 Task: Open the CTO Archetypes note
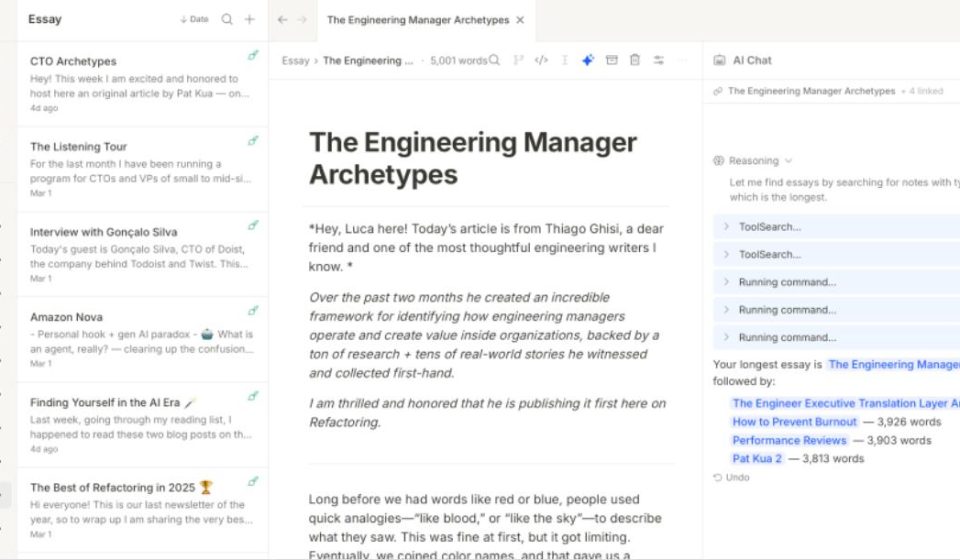(143, 84)
